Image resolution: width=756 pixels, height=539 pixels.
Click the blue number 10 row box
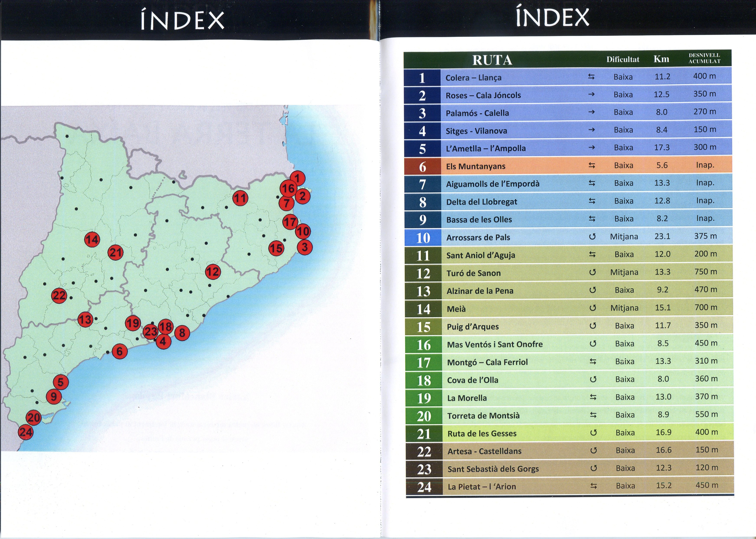423,238
